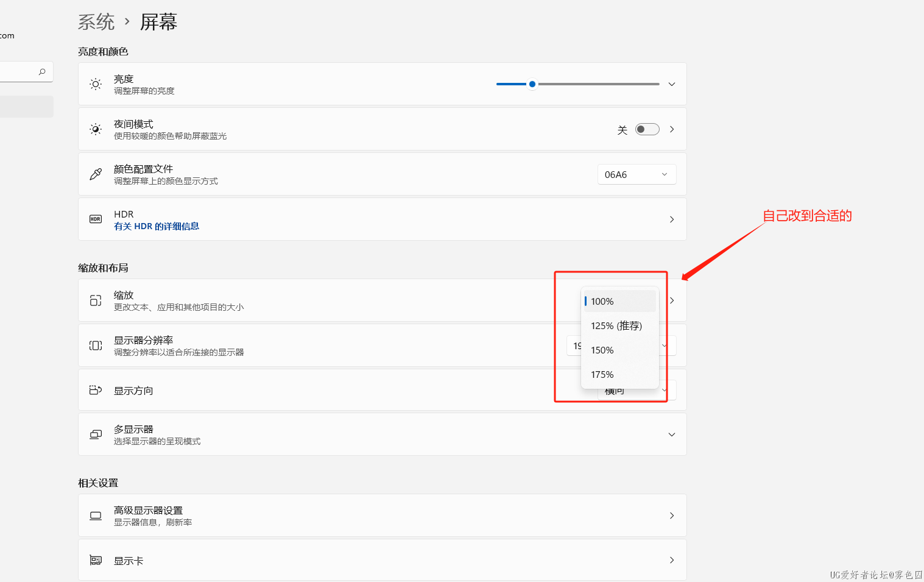924x582 pixels.
Task: Click the 显示方向 label
Action: [x=133, y=391]
